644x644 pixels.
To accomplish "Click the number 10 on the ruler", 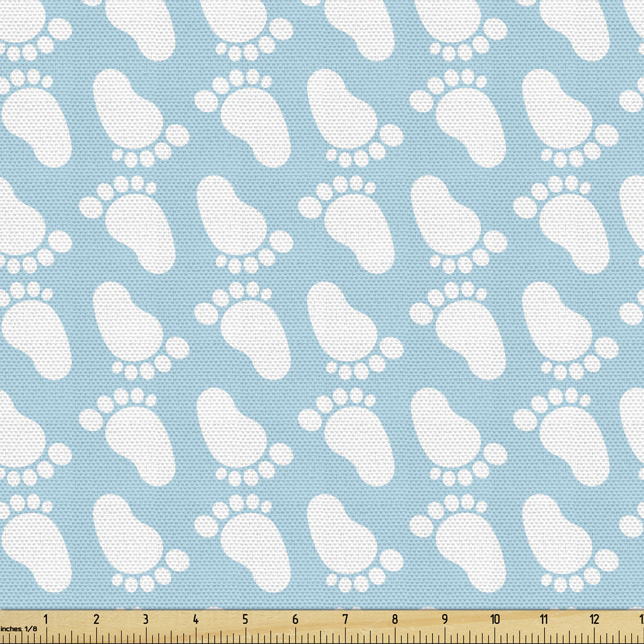I will (495, 619).
